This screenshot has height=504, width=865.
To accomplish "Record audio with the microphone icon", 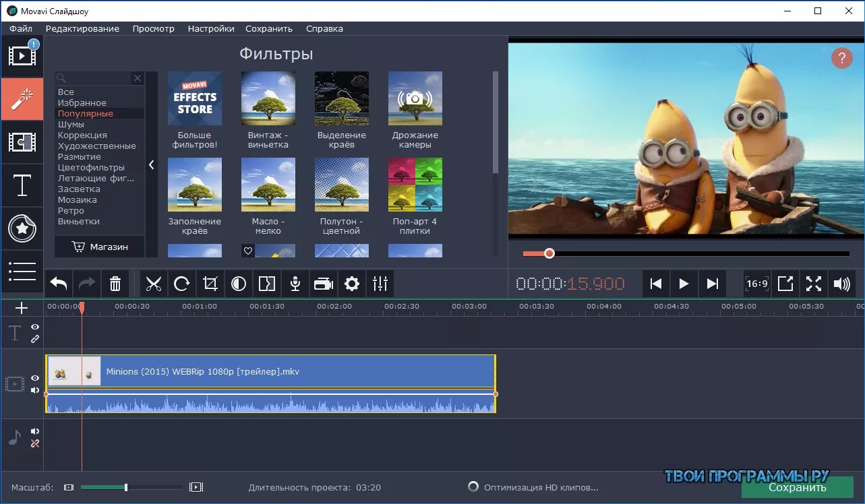I will 295,284.
